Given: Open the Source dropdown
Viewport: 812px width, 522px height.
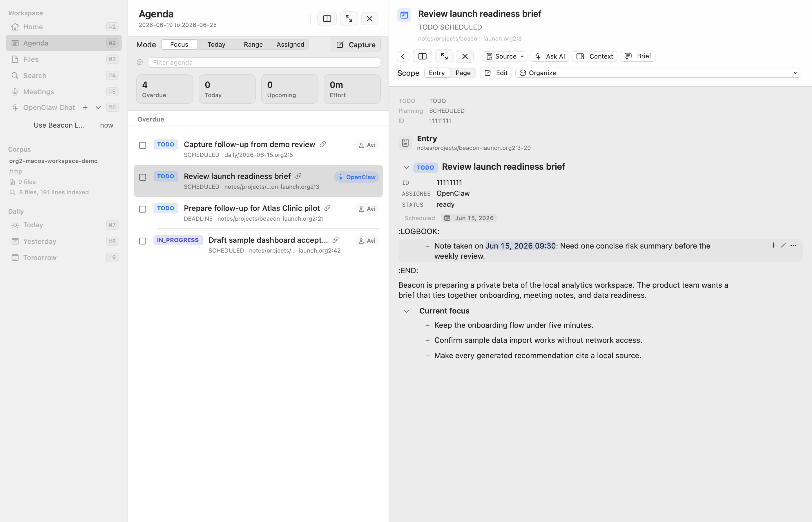Looking at the screenshot, I should pos(505,56).
